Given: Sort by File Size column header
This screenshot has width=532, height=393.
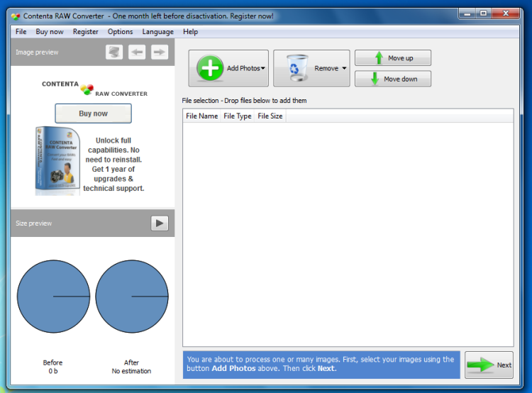Looking at the screenshot, I should pos(270,116).
